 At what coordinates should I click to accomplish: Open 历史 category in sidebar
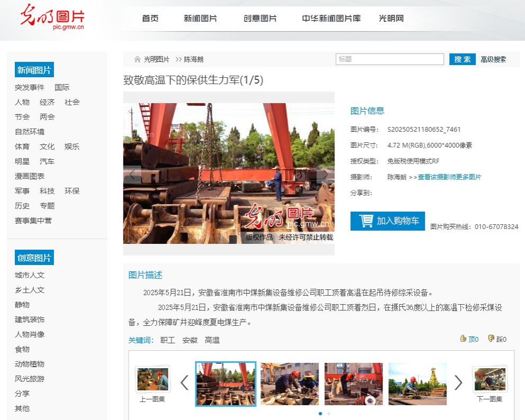[x=22, y=206]
